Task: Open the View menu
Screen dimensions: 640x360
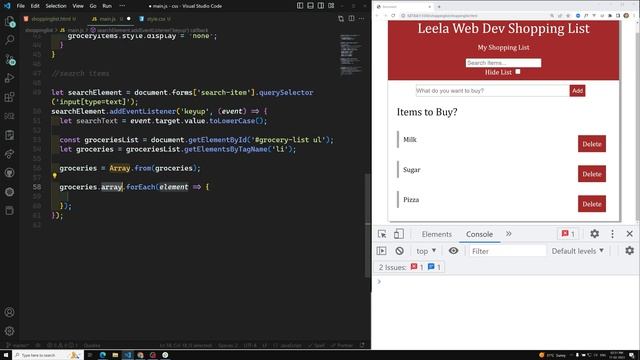Action: 78,6
